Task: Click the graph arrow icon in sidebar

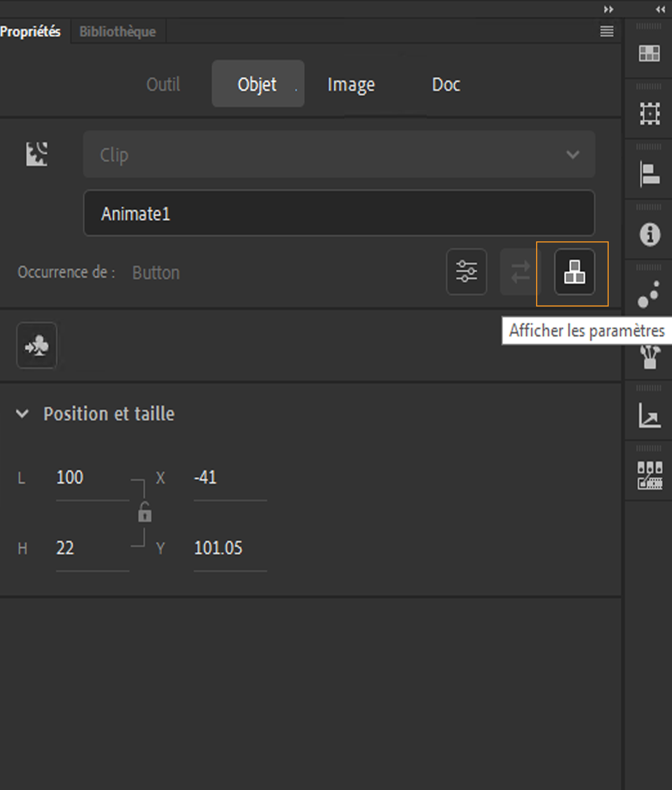Action: 650,415
